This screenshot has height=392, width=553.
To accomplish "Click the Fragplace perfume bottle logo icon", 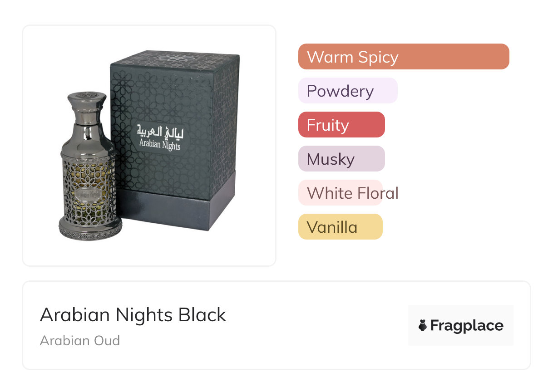I will (423, 325).
